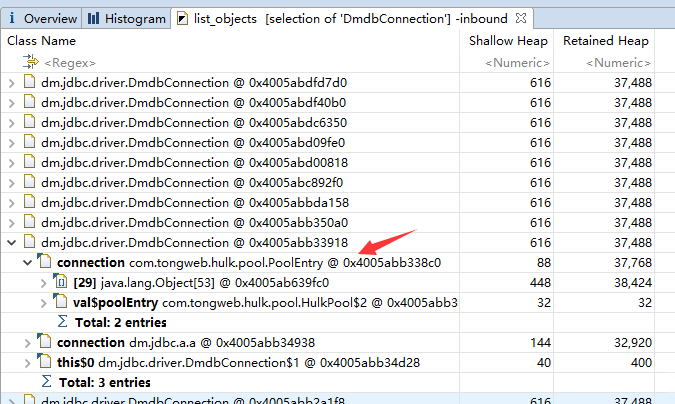Click object icon of DmdbConnection @ 0x4005abc892f0
Viewport: 675px width, 404px height.
29,181
